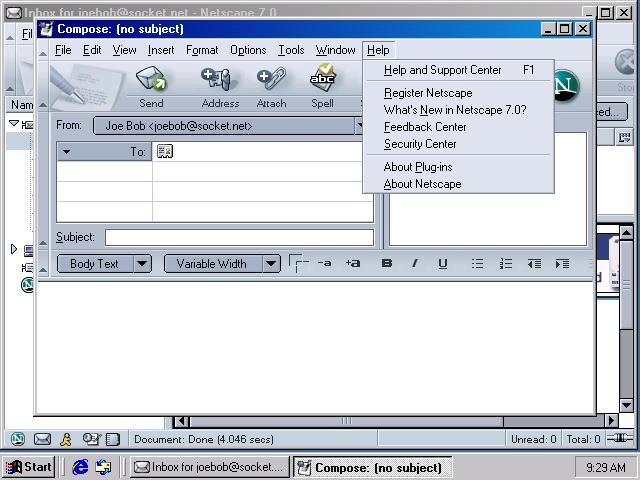This screenshot has height=480, width=640.
Task: Click the smaller font size icon
Action: pyautogui.click(x=324, y=263)
